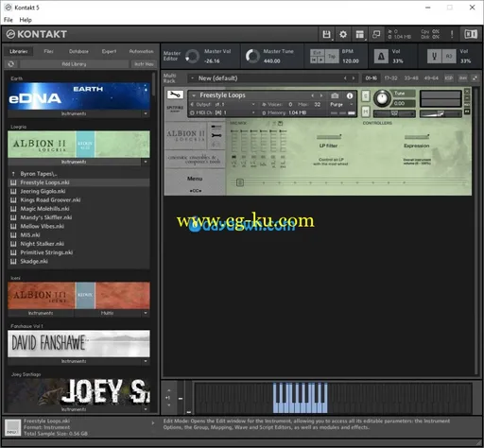Shift the keyboard one octave down
Screen dimensions: 484x448
[168, 405]
